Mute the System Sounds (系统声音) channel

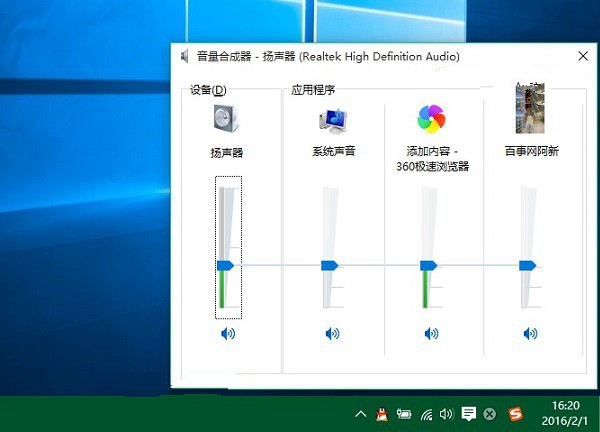pos(332,333)
